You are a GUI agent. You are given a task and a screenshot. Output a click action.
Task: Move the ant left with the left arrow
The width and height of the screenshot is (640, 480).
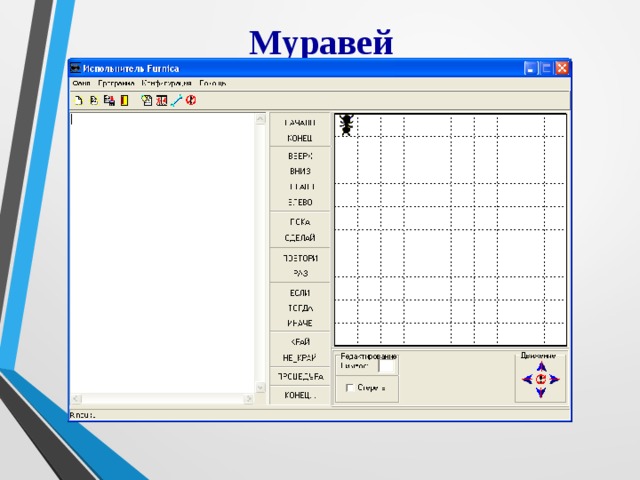527,379
